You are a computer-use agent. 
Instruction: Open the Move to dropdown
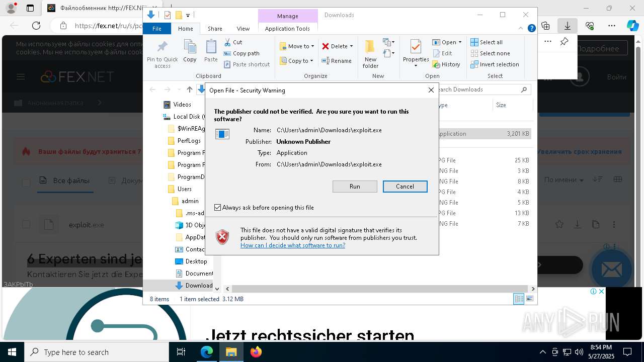click(x=297, y=46)
